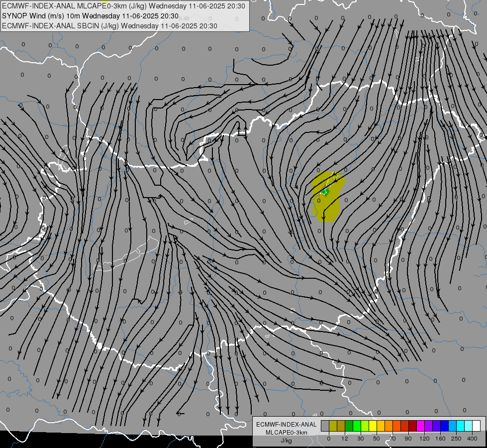Click the MLCAPE0-3km title line at top
Image resolution: width=487 pixels, height=448 pixels.
click(123, 6)
